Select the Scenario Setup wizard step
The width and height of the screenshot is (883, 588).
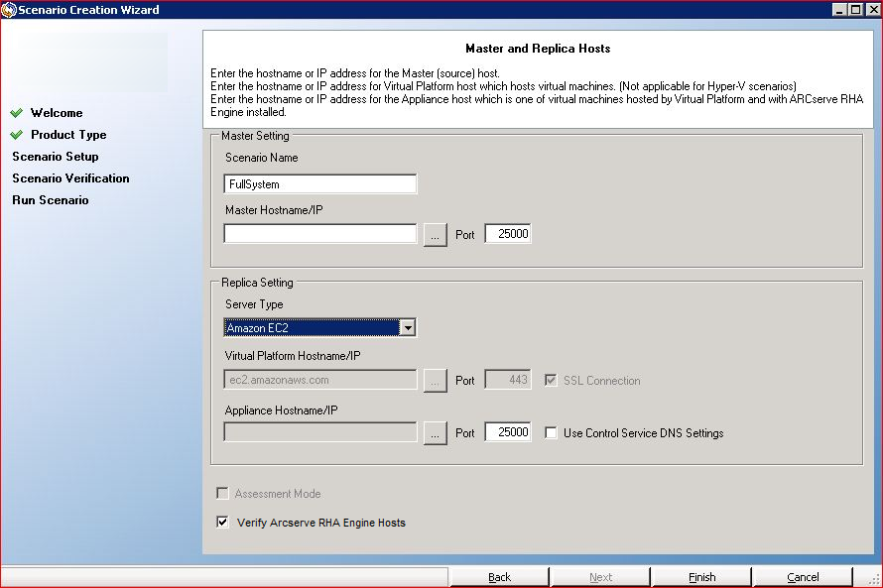point(56,157)
